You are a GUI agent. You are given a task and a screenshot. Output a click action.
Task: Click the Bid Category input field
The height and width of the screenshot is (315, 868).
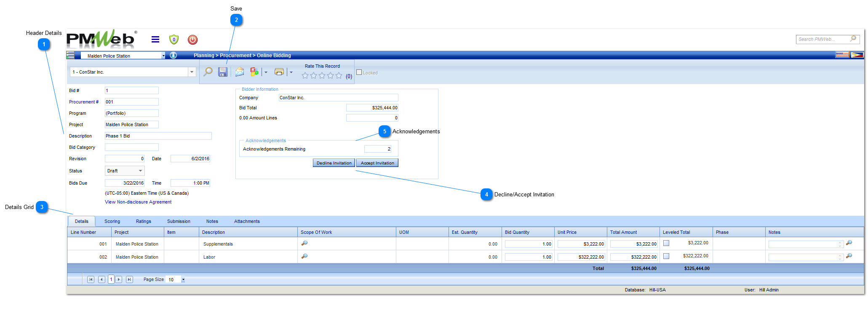tap(132, 147)
